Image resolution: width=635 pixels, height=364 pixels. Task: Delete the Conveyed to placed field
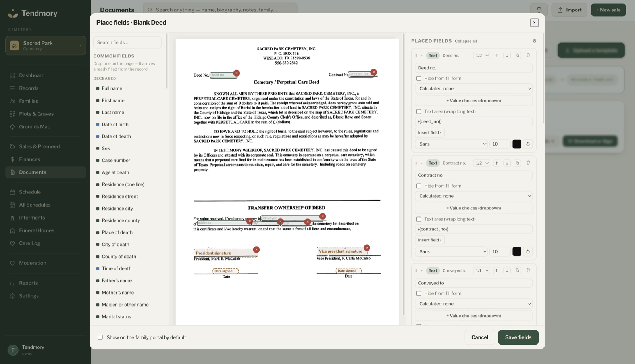528,270
